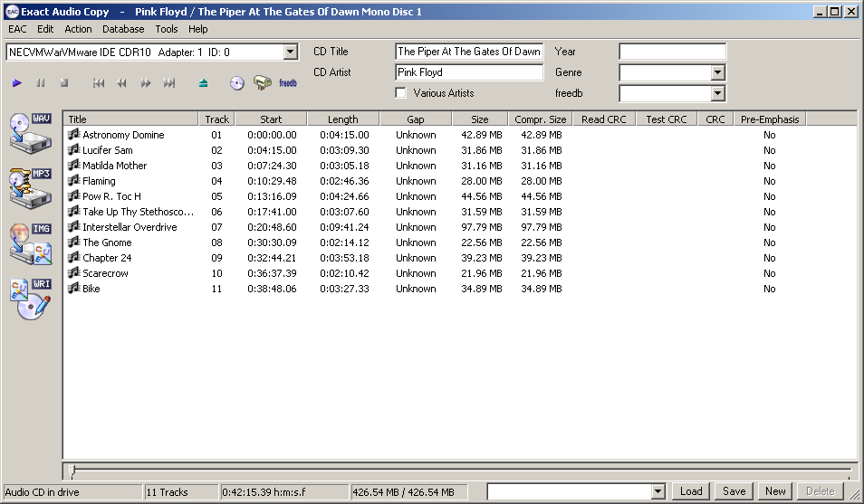Sort by Length column header
864x504 pixels.
click(x=342, y=119)
